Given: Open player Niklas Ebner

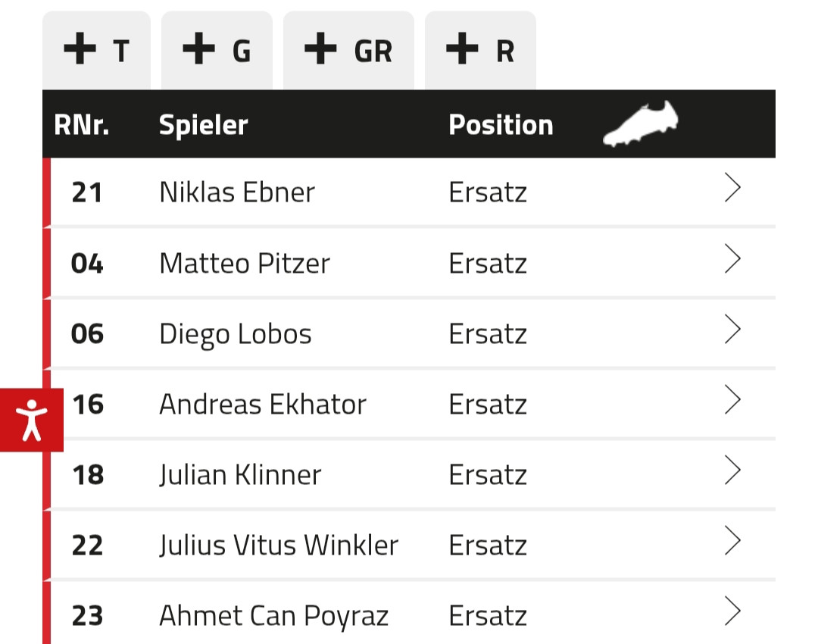Looking at the screenshot, I should (x=236, y=192).
